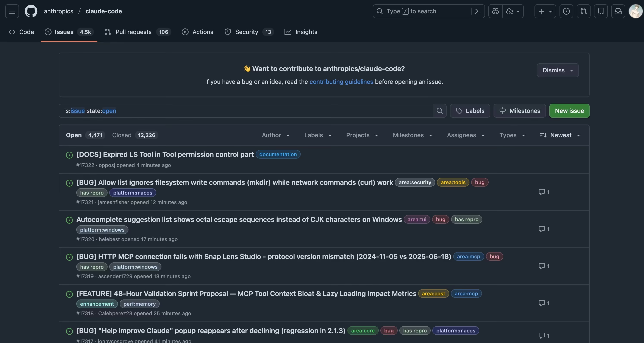Expand the Dismiss dropdown in contribute banner
Screen dimensions: 644x343
pos(558,70)
